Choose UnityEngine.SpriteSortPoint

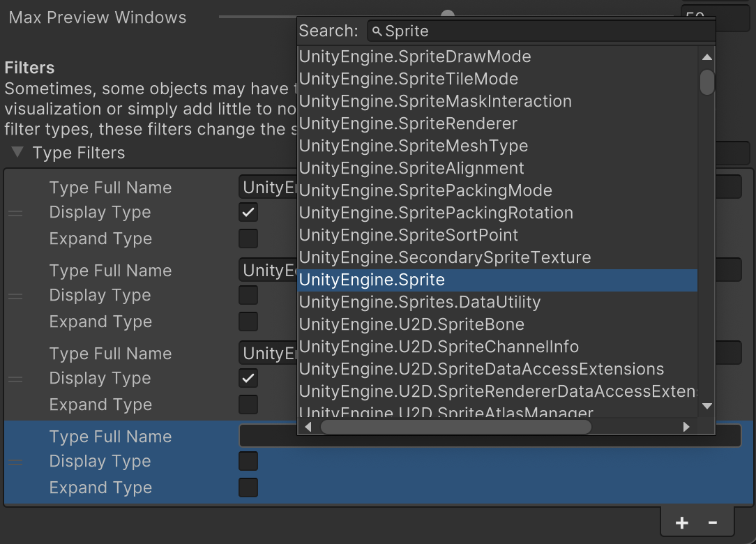[x=497, y=235]
